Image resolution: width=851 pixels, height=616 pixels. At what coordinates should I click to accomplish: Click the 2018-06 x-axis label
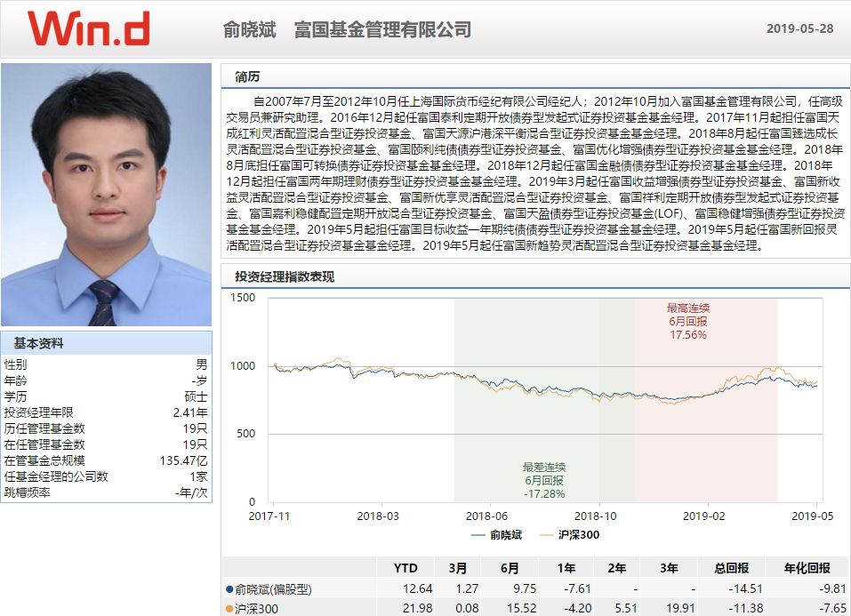pos(486,516)
